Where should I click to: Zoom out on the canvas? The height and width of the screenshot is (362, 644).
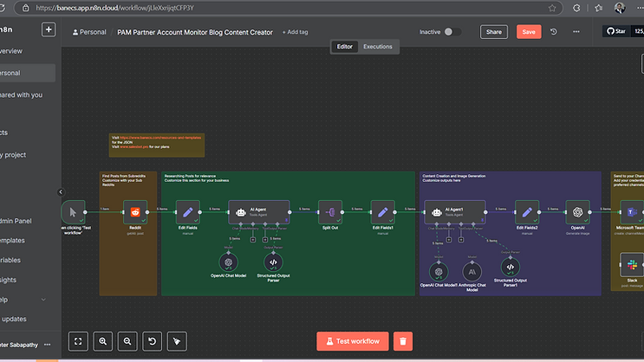127,341
